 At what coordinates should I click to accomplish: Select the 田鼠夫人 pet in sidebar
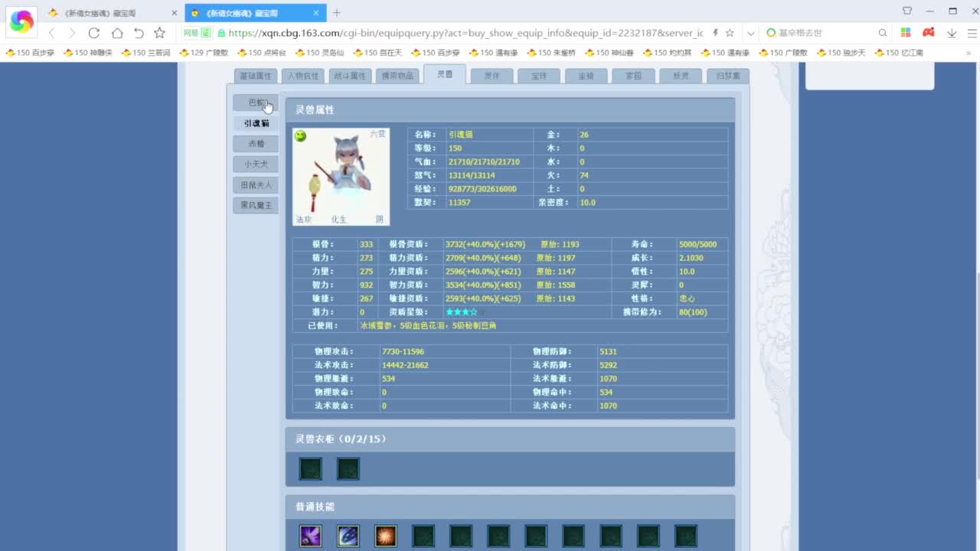(x=256, y=184)
